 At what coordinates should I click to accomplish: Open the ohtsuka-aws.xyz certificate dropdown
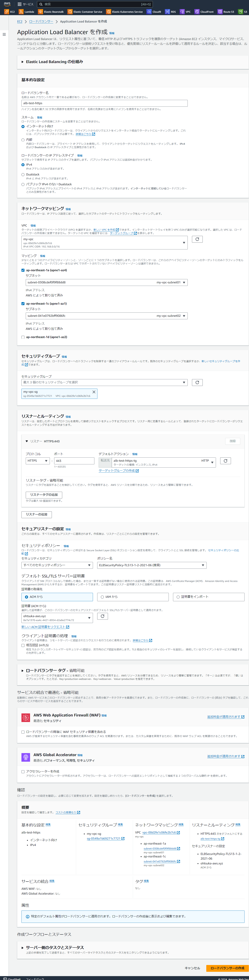tap(57, 618)
